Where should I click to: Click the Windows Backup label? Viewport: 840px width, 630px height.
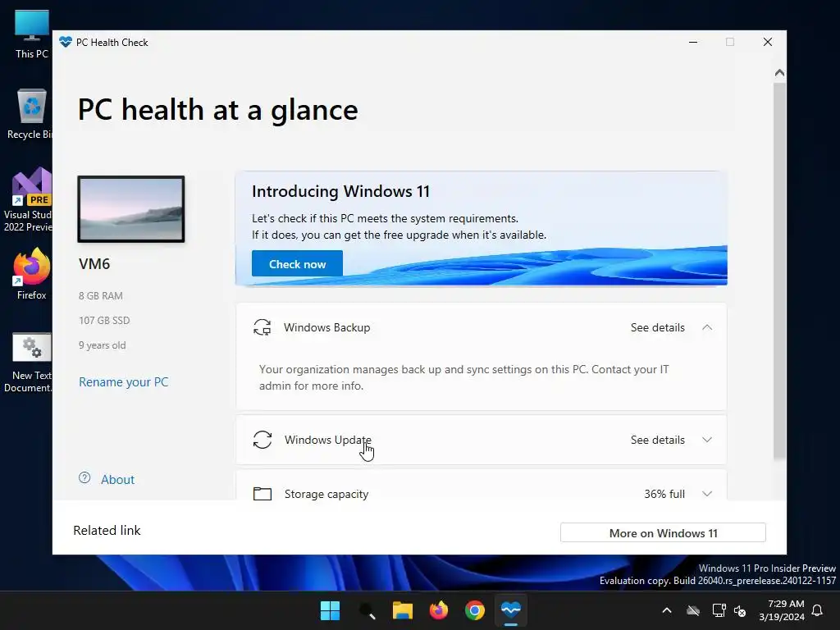326,327
